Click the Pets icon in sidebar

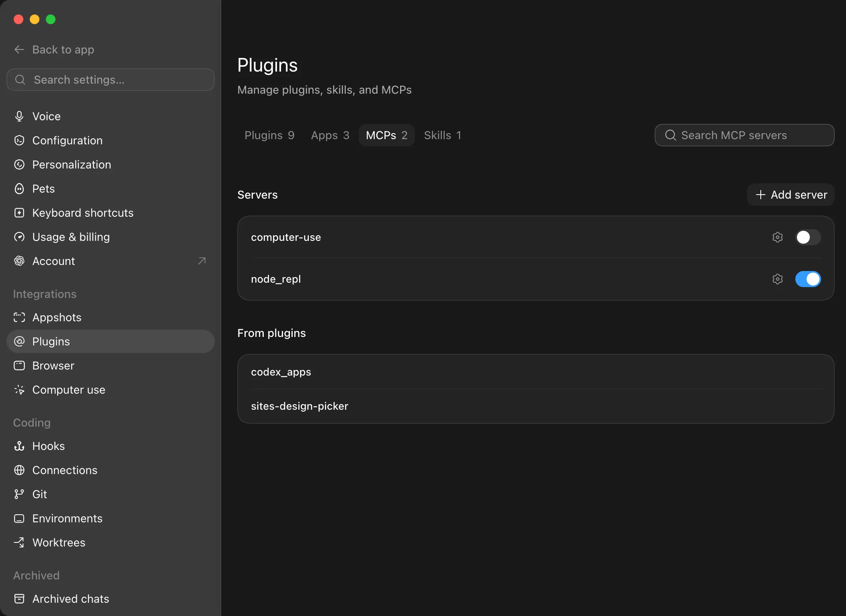(x=19, y=189)
